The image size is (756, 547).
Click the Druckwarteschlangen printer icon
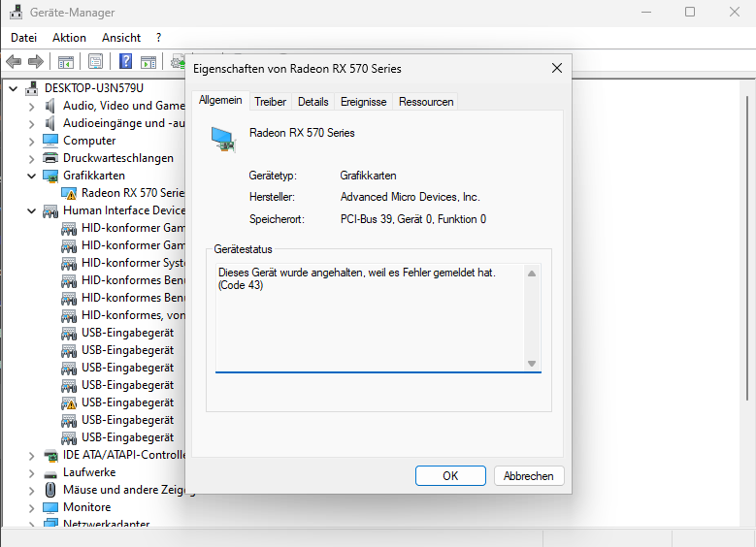pos(50,158)
